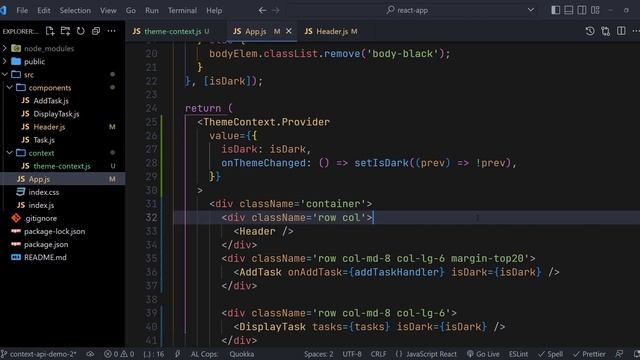Toggle the primary side bar layout icon

coord(556,10)
